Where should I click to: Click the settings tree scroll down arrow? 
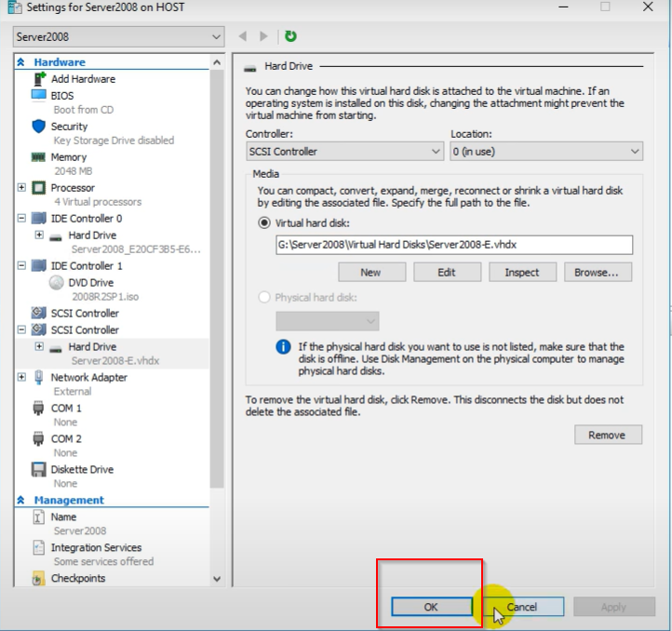point(217,579)
